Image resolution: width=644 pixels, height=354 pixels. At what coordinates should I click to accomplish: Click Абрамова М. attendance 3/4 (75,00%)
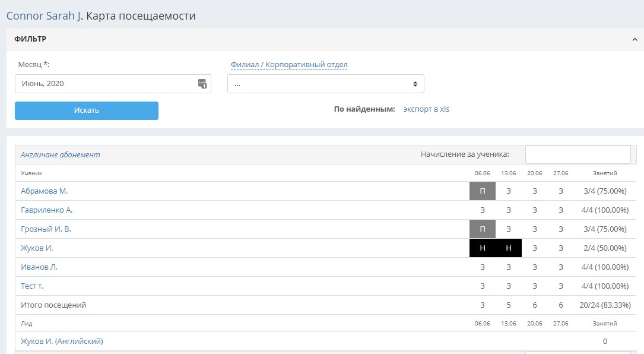[605, 191]
